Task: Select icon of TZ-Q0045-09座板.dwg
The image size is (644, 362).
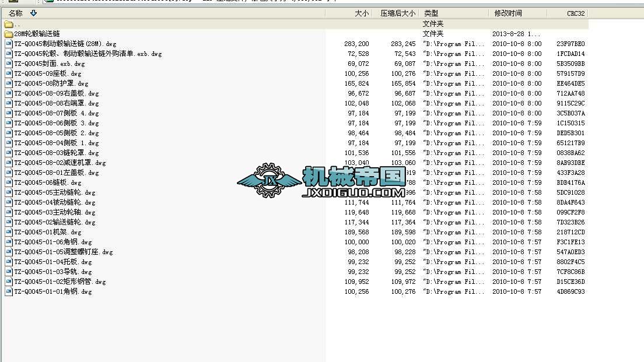Action: click(9, 73)
